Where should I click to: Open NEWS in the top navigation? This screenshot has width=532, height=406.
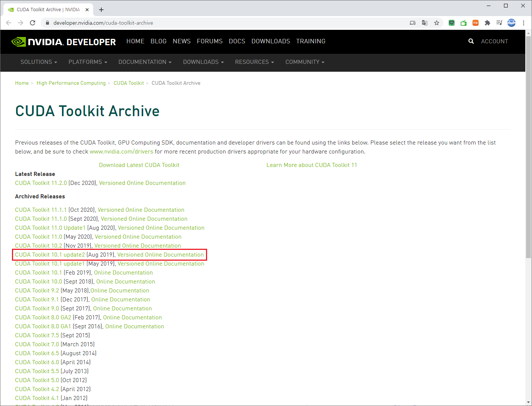(x=182, y=41)
